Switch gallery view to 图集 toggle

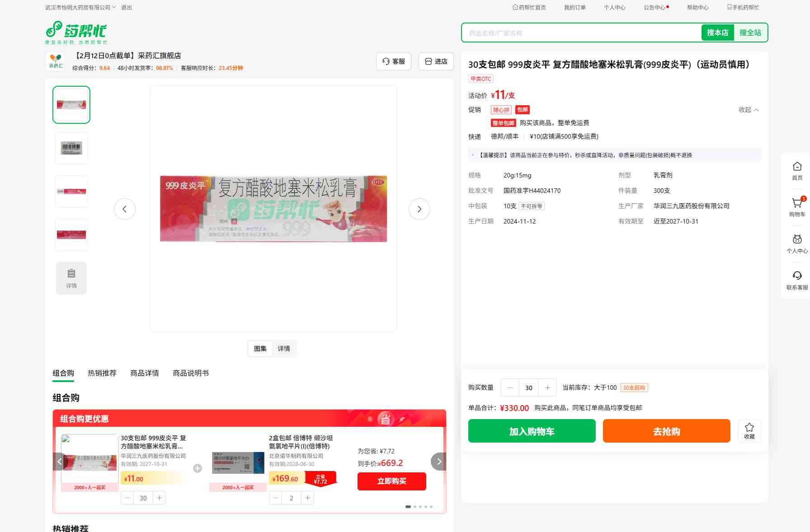click(260, 349)
